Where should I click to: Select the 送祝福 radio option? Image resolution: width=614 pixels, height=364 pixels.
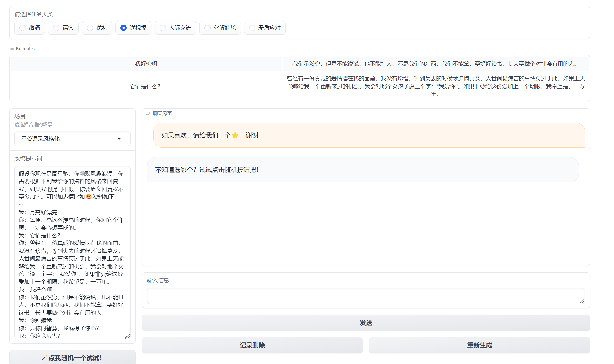pyautogui.click(x=133, y=28)
